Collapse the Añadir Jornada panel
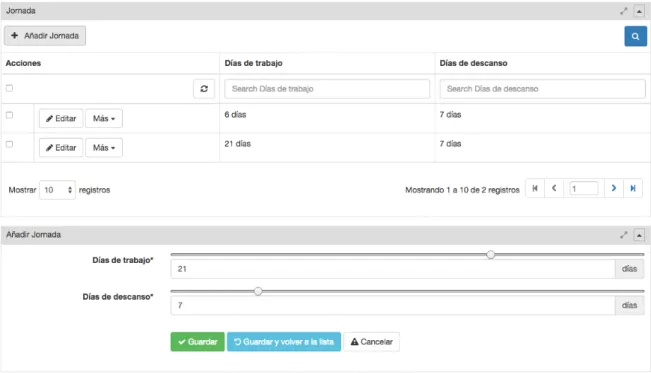Screen dimensions: 651x373 point(639,236)
